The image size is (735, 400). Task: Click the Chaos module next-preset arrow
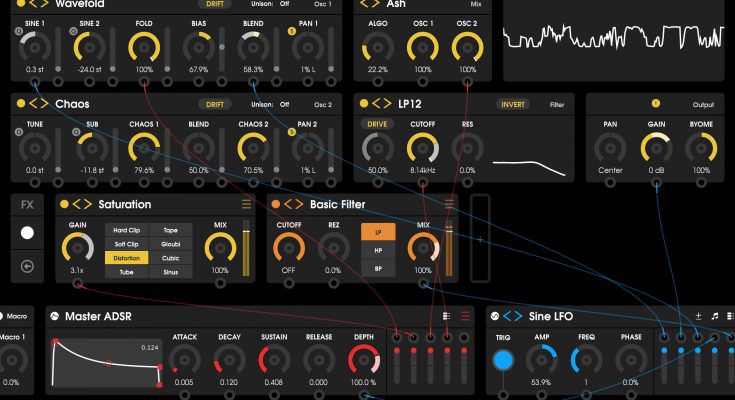pyautogui.click(x=44, y=104)
